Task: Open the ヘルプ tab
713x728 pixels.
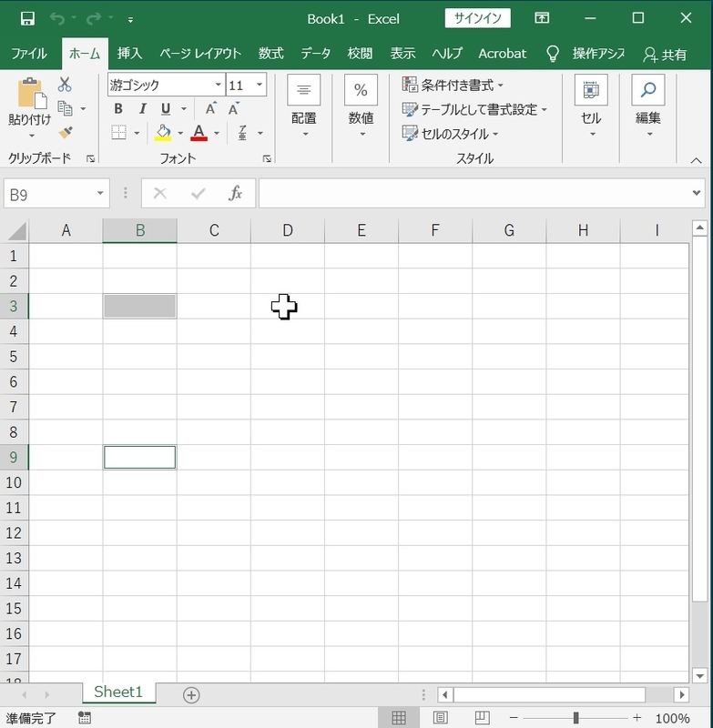Action: tap(447, 54)
